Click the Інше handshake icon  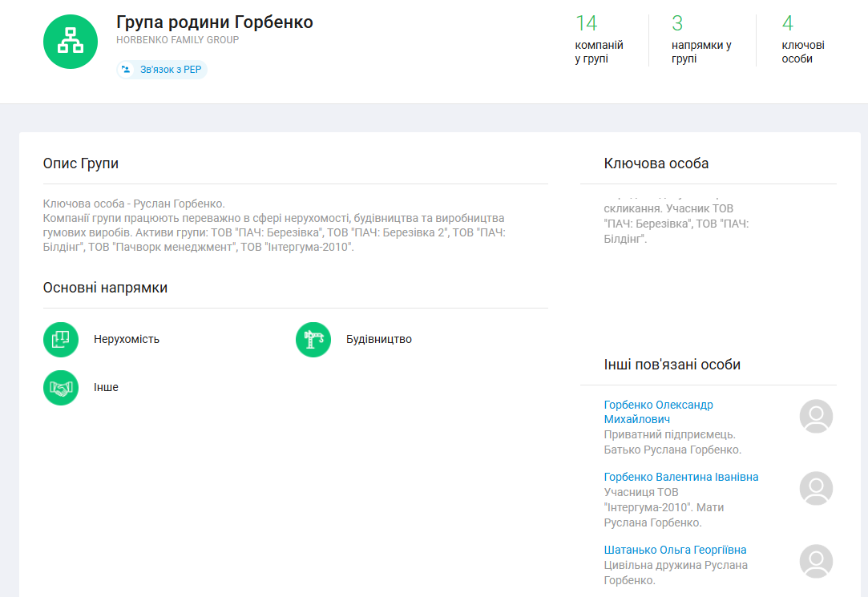click(61, 388)
